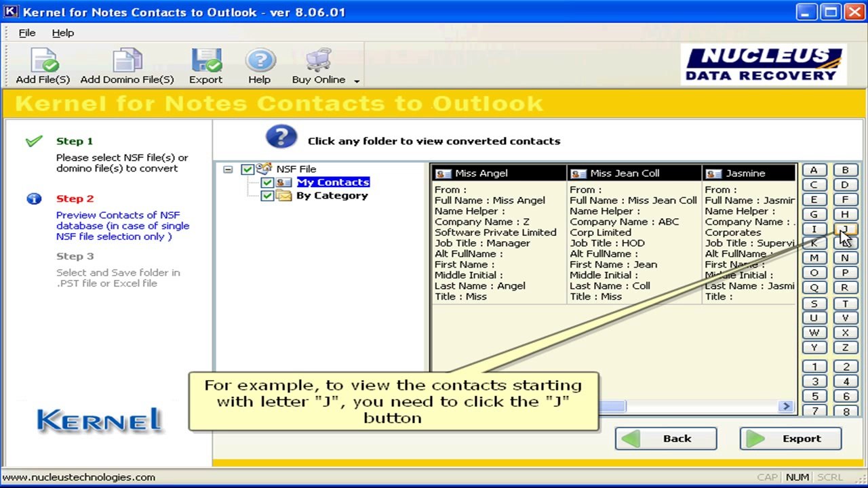Viewport: 868px width, 488px height.
Task: Show contacts starting with letter B
Action: pos(845,170)
